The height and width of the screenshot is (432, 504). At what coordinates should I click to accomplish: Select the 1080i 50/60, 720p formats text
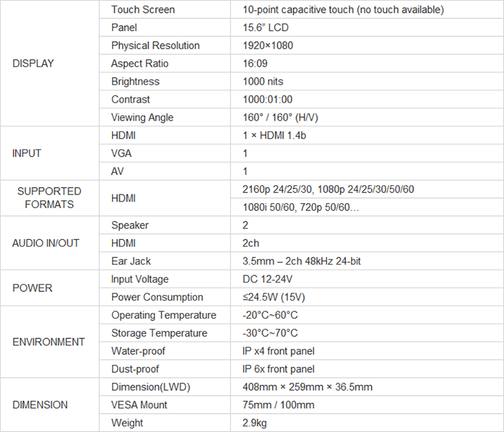[x=300, y=207]
